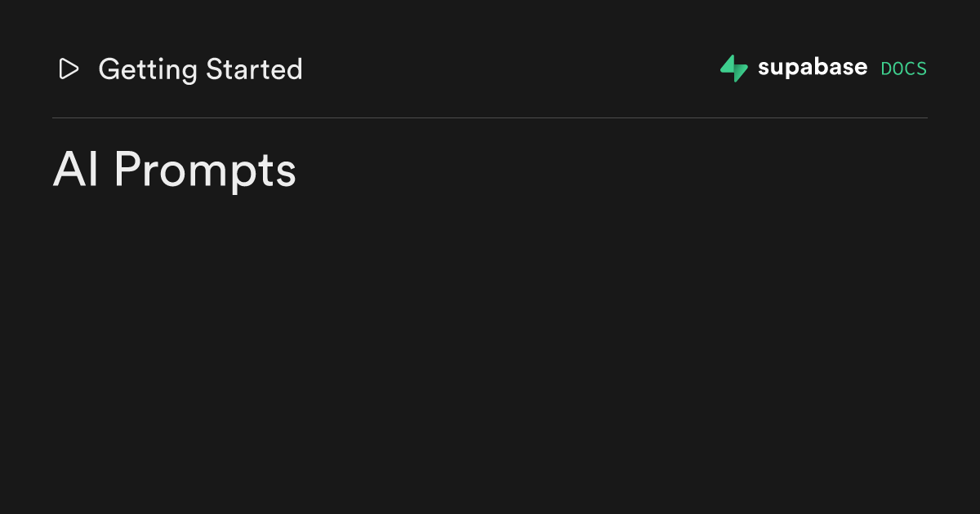Viewport: 980px width, 514px height.
Task: Click the capital G in Getting Started
Action: point(109,69)
